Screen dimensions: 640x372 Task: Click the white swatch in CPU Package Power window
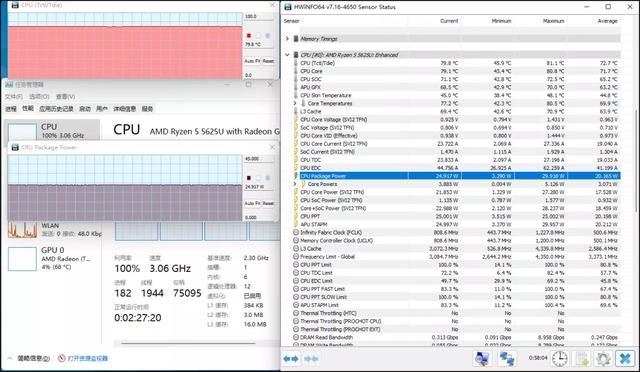pyautogui.click(x=258, y=178)
